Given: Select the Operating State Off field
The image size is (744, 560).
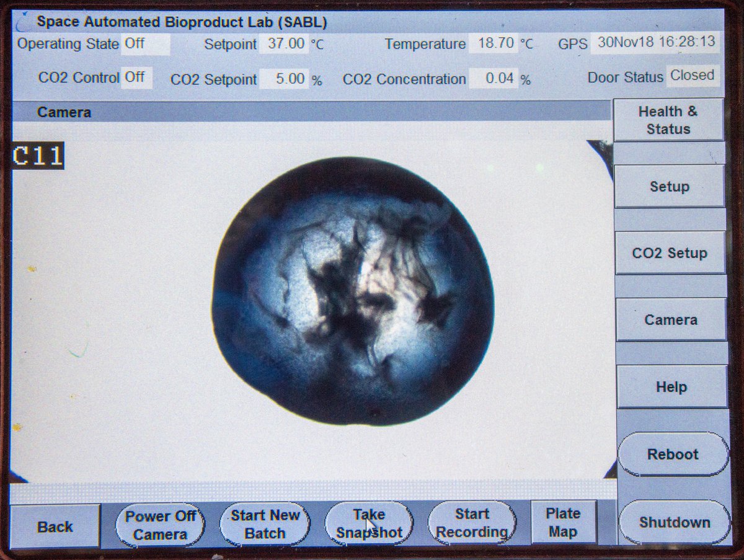Looking at the screenshot, I should [x=144, y=44].
